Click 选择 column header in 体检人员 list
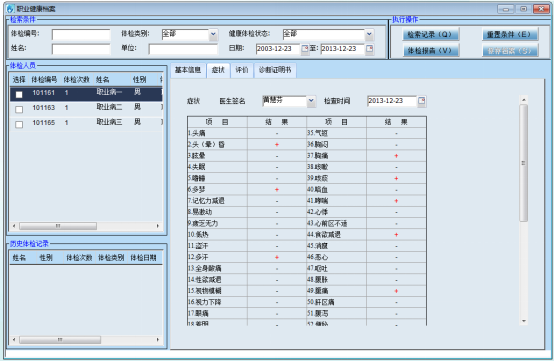Screen dimensions: 554x362 [19, 79]
